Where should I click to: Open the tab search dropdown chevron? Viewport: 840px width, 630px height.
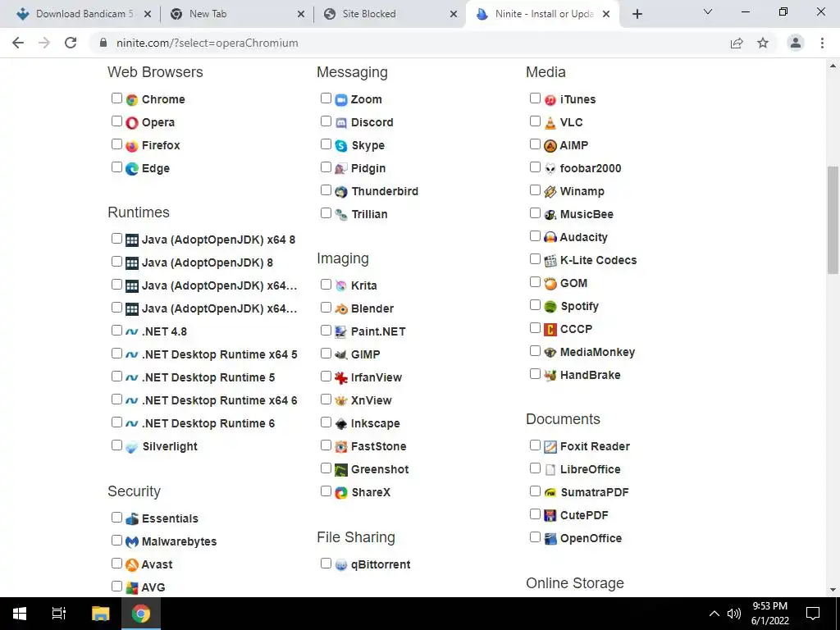(708, 11)
